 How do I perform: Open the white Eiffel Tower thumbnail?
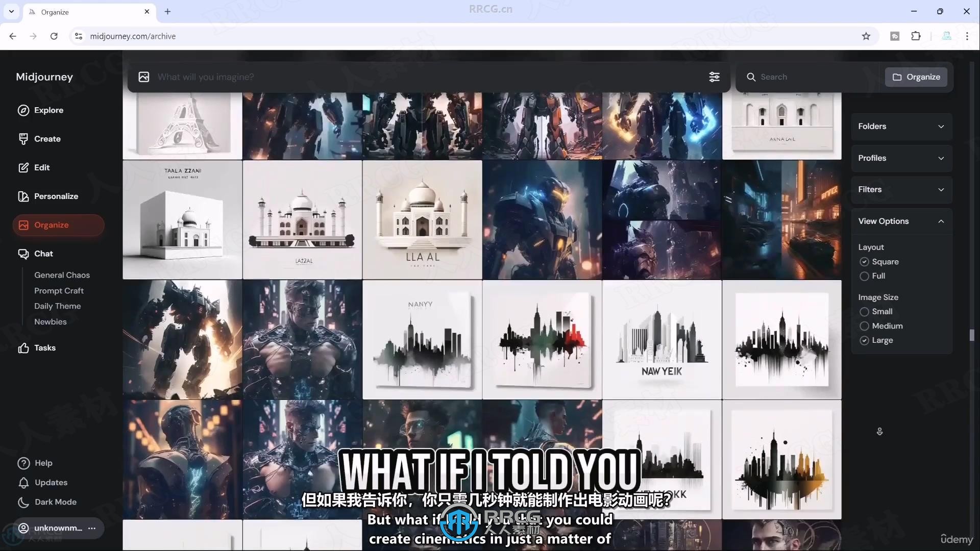click(x=182, y=126)
